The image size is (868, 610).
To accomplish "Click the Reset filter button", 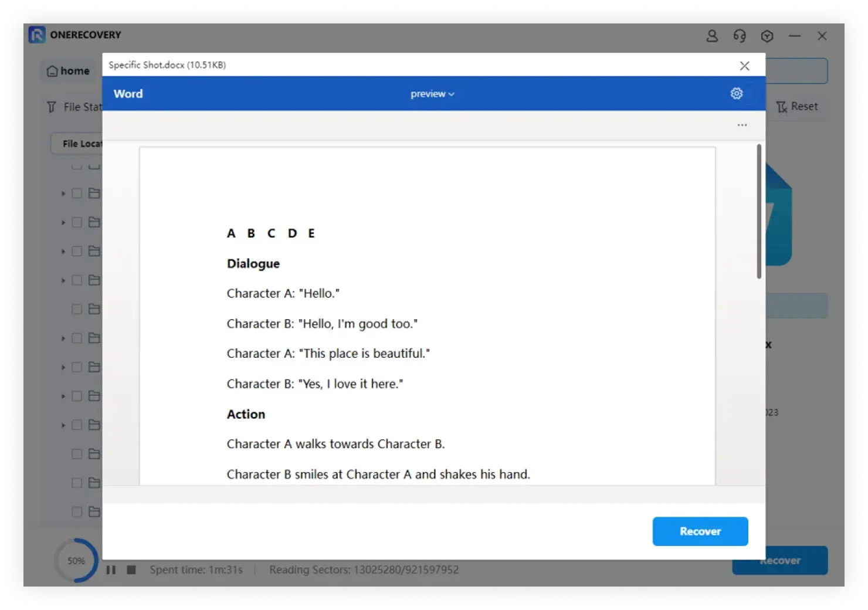I will coord(797,107).
